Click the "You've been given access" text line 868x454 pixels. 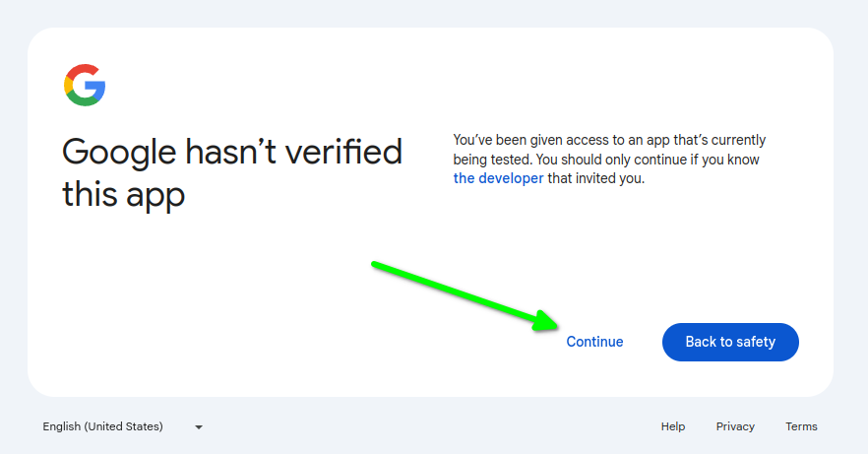coord(609,140)
